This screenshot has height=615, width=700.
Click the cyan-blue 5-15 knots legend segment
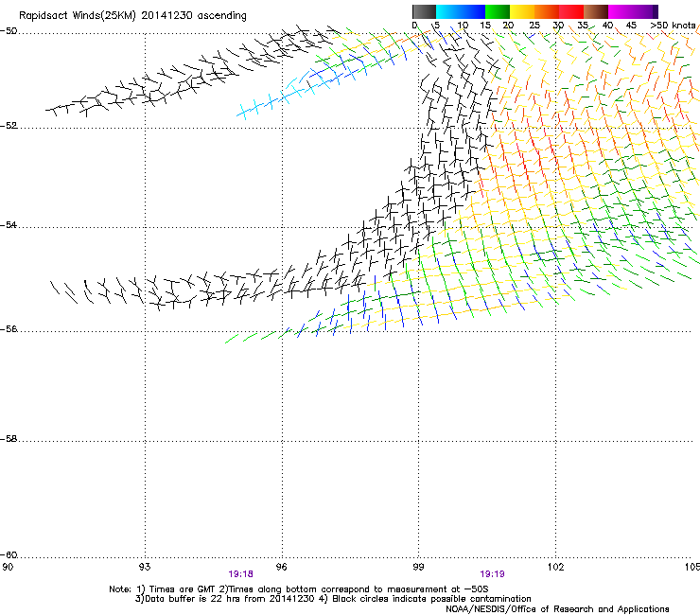coord(461,11)
